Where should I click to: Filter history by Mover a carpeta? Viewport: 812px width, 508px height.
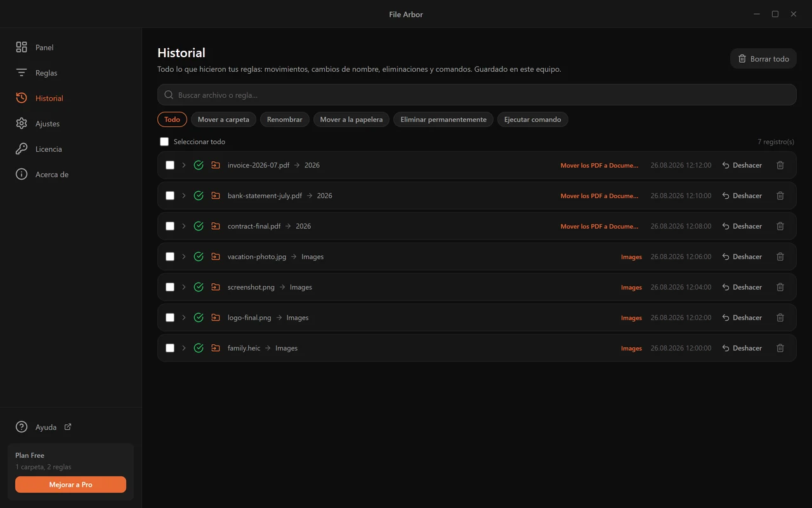pos(223,119)
